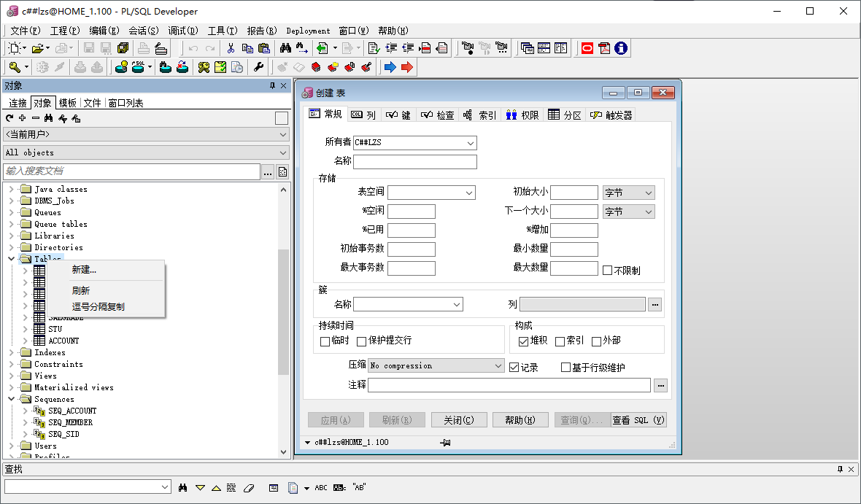Click the Cut scissors icon

pyautogui.click(x=231, y=48)
